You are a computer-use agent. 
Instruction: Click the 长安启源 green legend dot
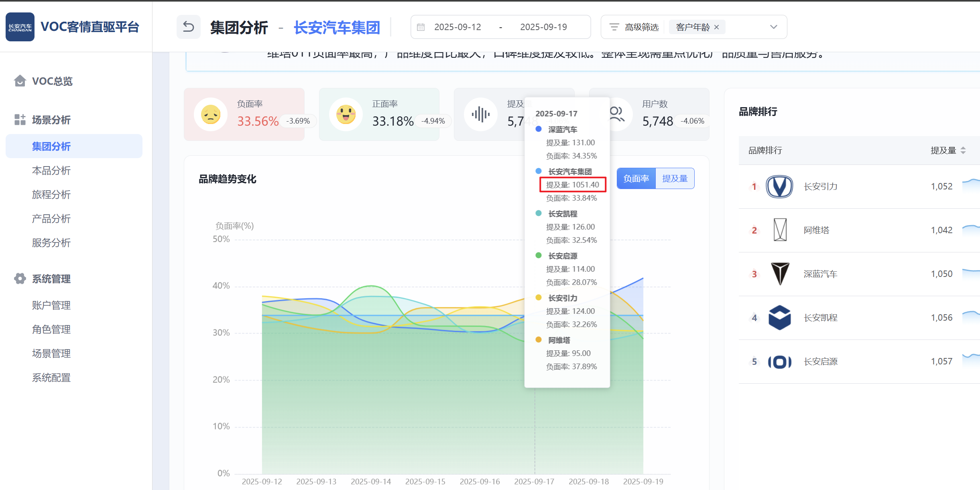coord(539,256)
